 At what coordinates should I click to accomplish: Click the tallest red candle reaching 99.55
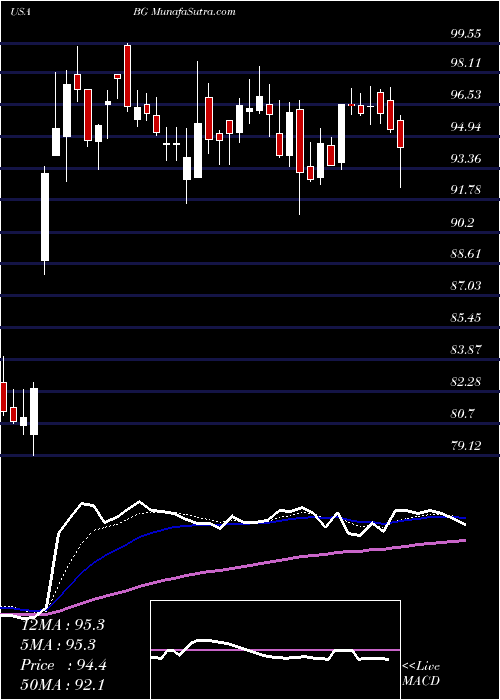click(128, 76)
